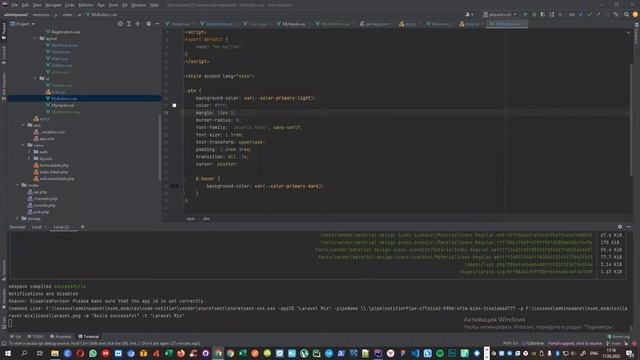The height and width of the screenshot is (360, 640).
Task: Open the Event Log button
Action: [619, 337]
